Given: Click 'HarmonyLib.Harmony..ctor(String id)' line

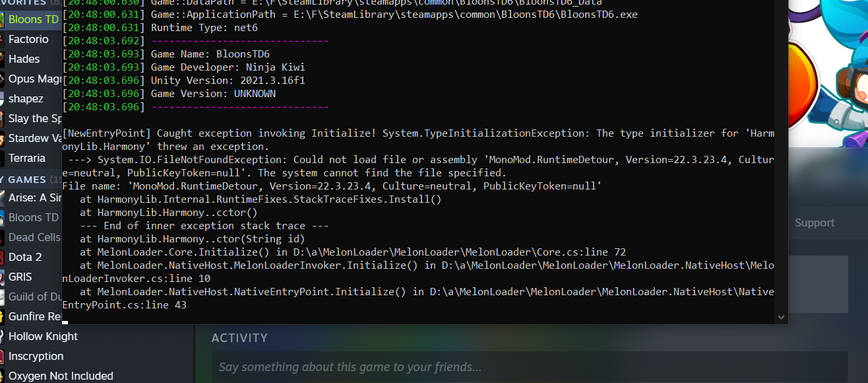Looking at the screenshot, I should tap(193, 239).
